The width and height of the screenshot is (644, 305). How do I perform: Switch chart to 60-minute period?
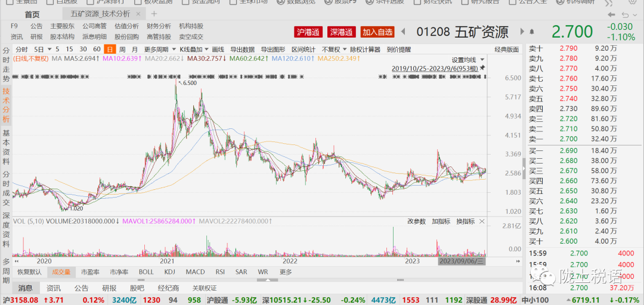click(x=97, y=50)
